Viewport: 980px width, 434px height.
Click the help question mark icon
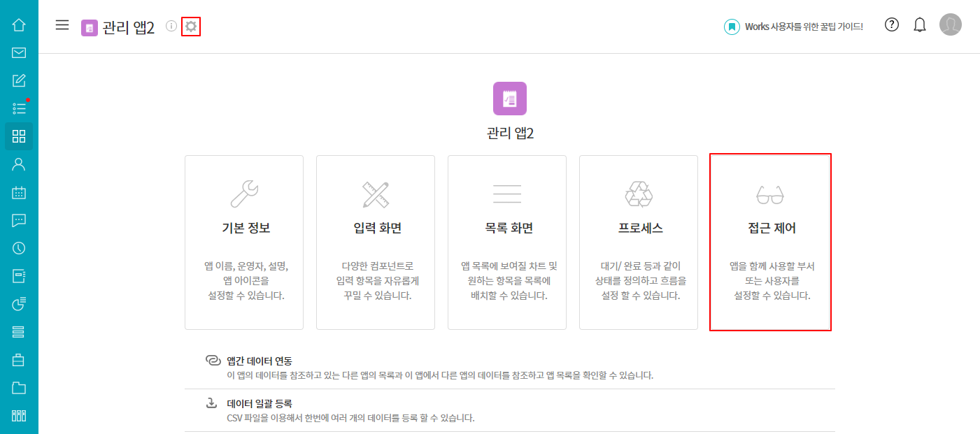click(892, 25)
